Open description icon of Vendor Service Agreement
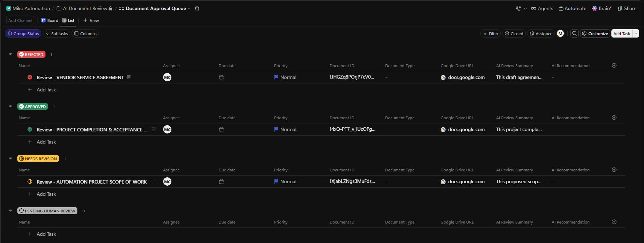The width and height of the screenshot is (644, 243). [x=129, y=77]
